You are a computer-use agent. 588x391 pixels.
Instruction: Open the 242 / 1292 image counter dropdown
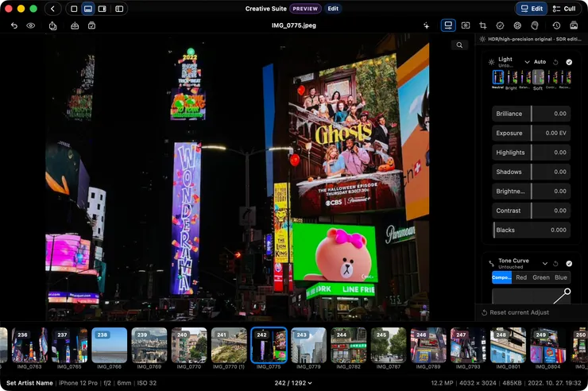pos(293,383)
